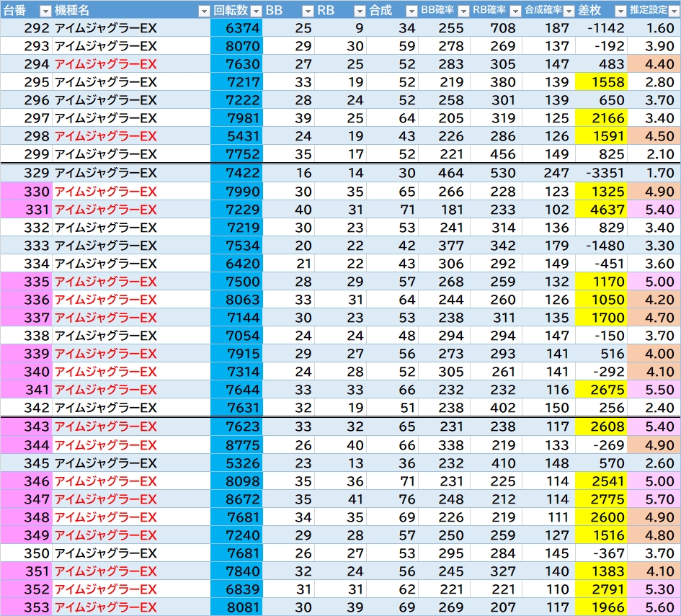Open the 合成確率 column filter dropdown

569,11
